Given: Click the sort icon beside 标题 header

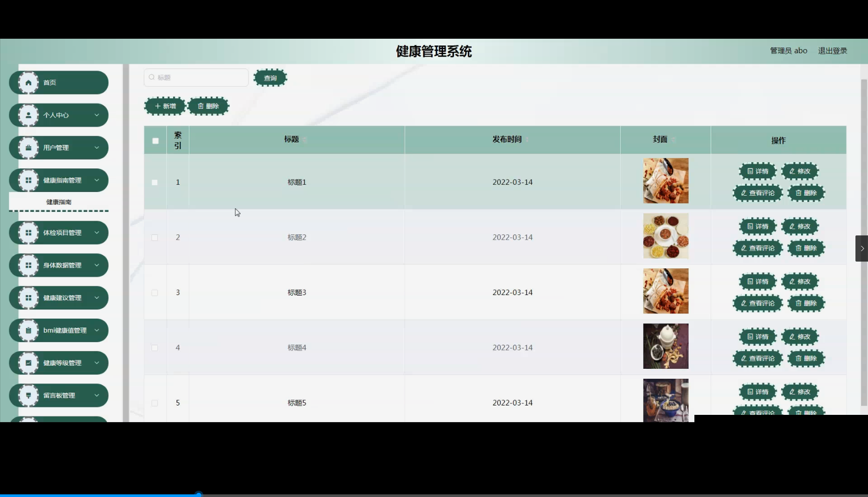Looking at the screenshot, I should click(304, 140).
